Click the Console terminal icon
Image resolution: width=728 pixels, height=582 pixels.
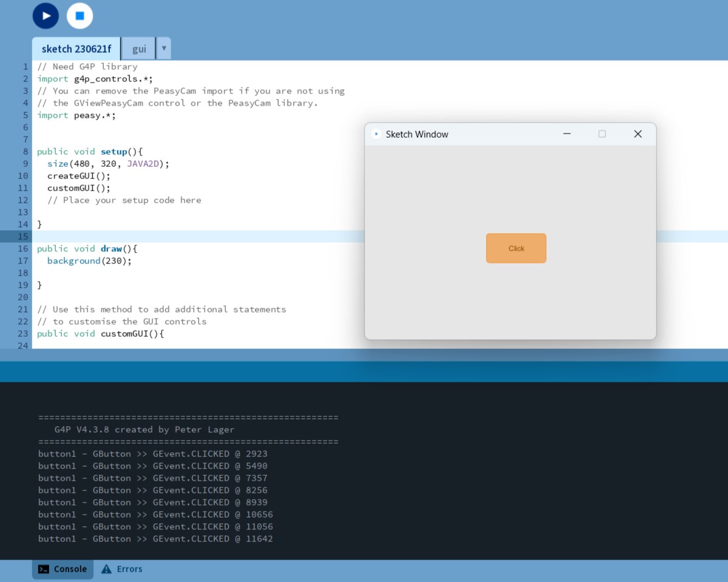[44, 569]
